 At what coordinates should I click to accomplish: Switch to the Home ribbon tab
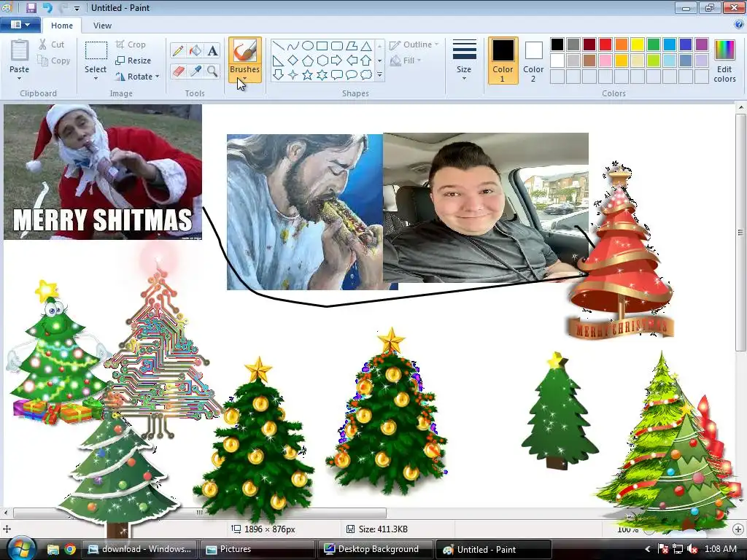62,26
